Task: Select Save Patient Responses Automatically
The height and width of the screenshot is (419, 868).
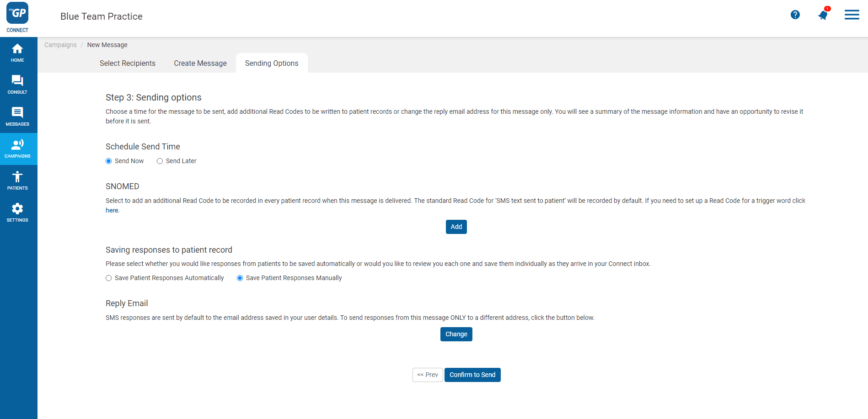Action: [x=109, y=278]
